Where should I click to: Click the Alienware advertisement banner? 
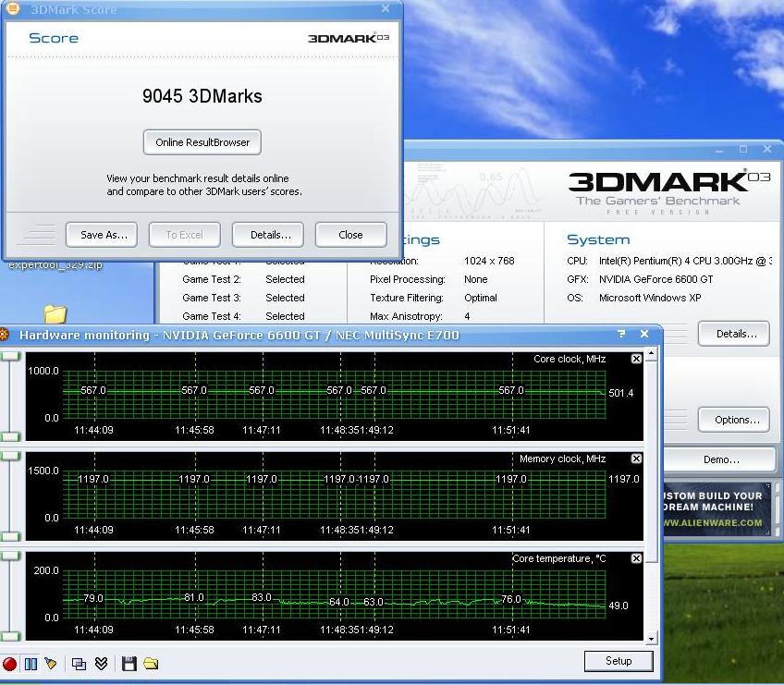tap(716, 509)
